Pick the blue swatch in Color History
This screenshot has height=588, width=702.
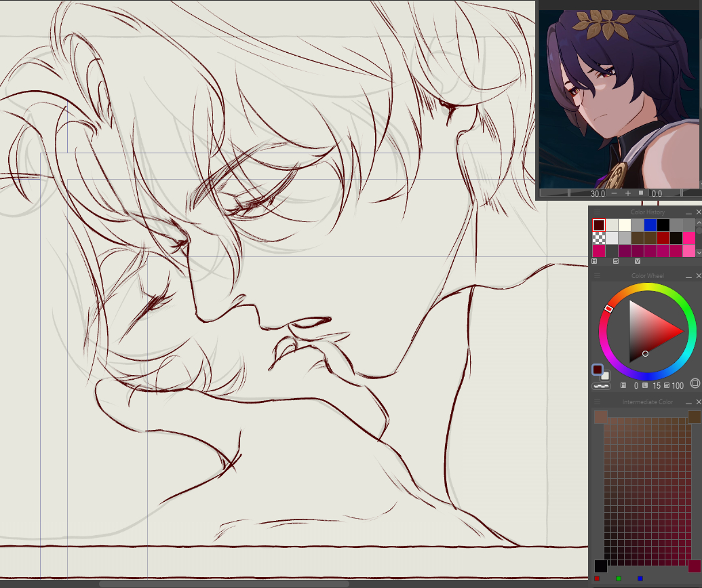tap(650, 224)
